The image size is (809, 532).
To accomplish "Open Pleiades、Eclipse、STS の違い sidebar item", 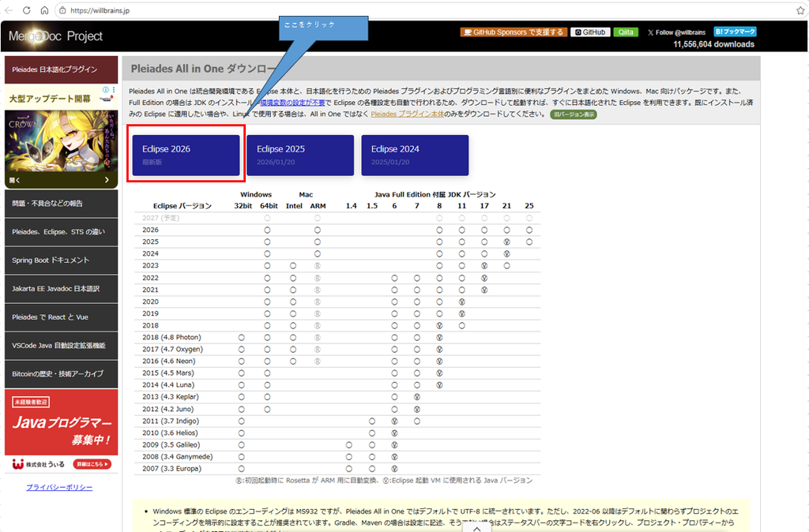I will click(x=62, y=232).
